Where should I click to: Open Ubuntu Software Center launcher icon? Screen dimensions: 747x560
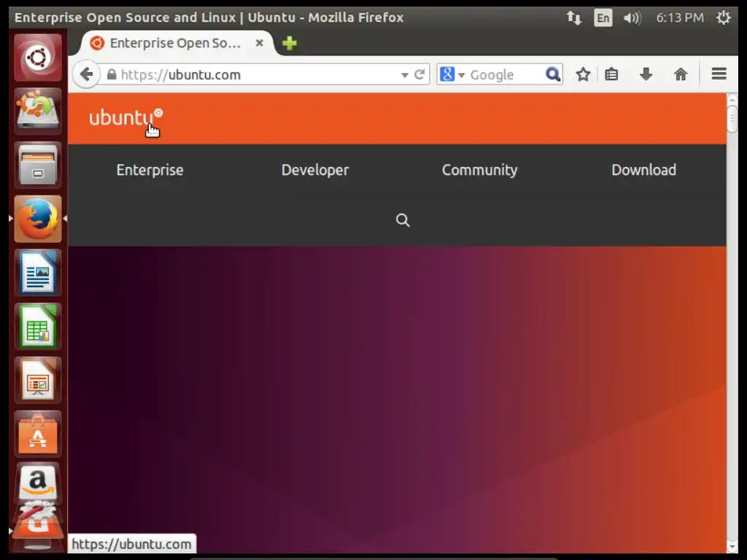point(38,435)
